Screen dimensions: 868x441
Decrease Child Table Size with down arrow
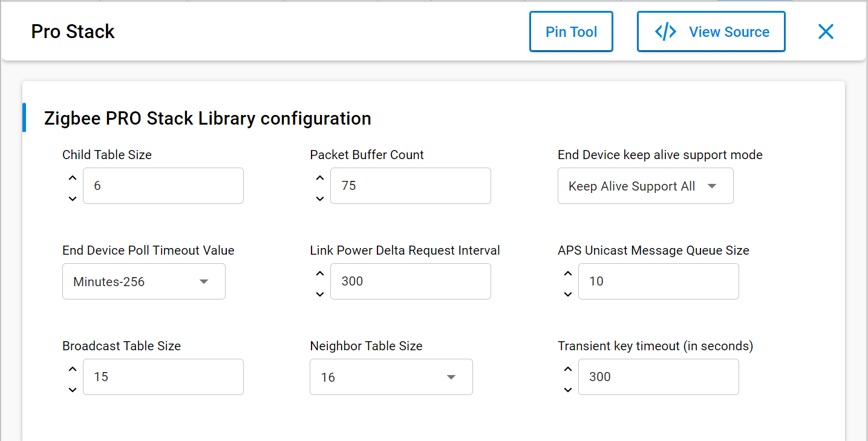tap(73, 198)
